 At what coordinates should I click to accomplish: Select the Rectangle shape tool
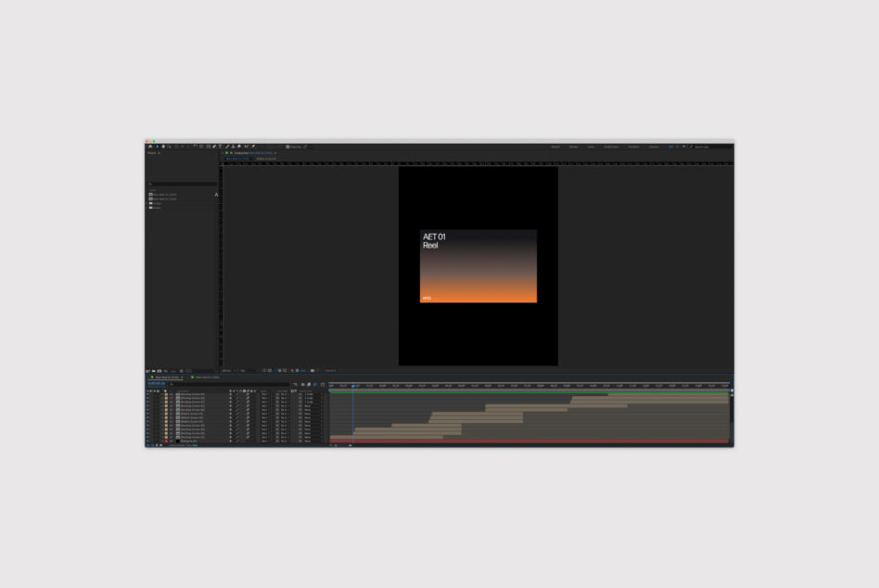pyautogui.click(x=208, y=147)
